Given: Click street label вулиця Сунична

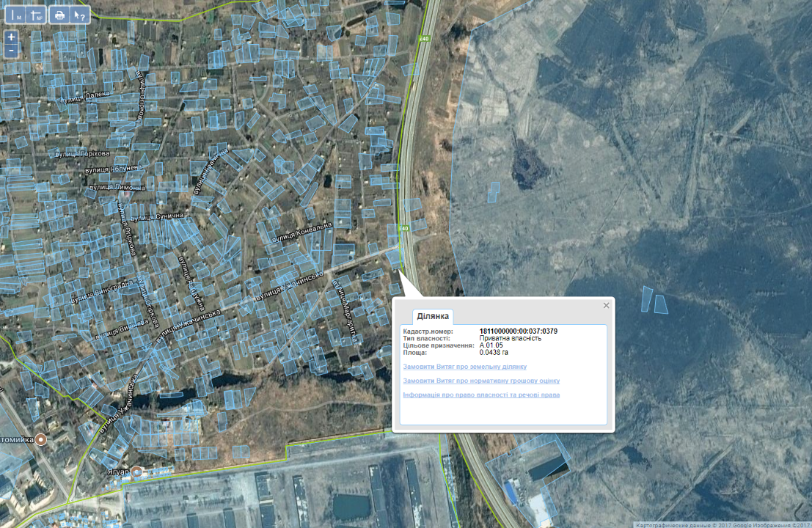Looking at the screenshot, I should coord(157,217).
